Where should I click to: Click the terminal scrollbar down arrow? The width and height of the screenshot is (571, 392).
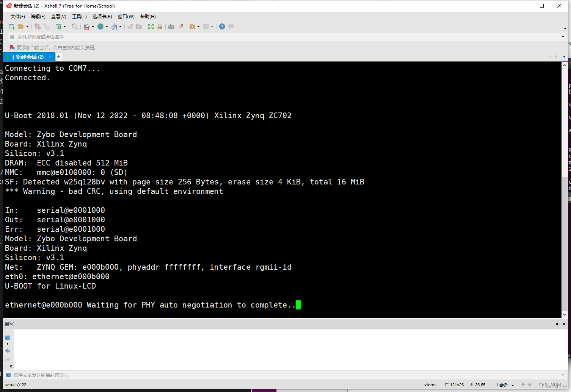[x=565, y=314]
